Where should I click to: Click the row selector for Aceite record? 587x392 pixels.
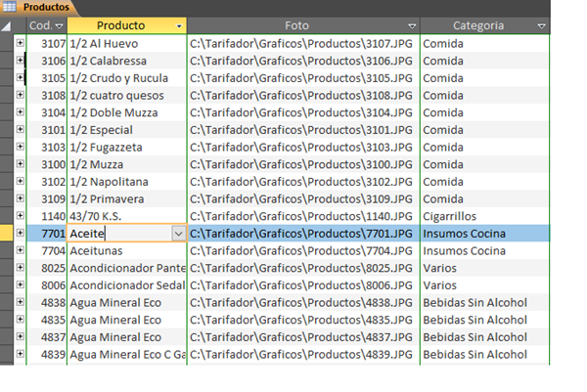7,234
